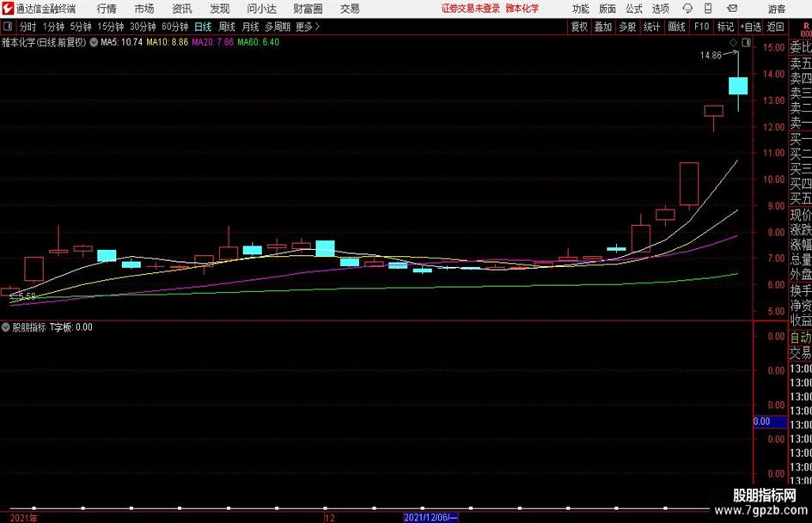Viewport: 812px width, 523px height.
Task: Open the 交易 menu
Action: pyautogui.click(x=350, y=9)
